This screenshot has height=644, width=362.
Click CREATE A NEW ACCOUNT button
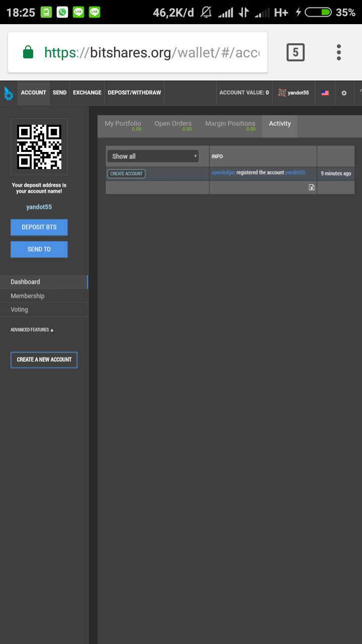click(x=44, y=360)
